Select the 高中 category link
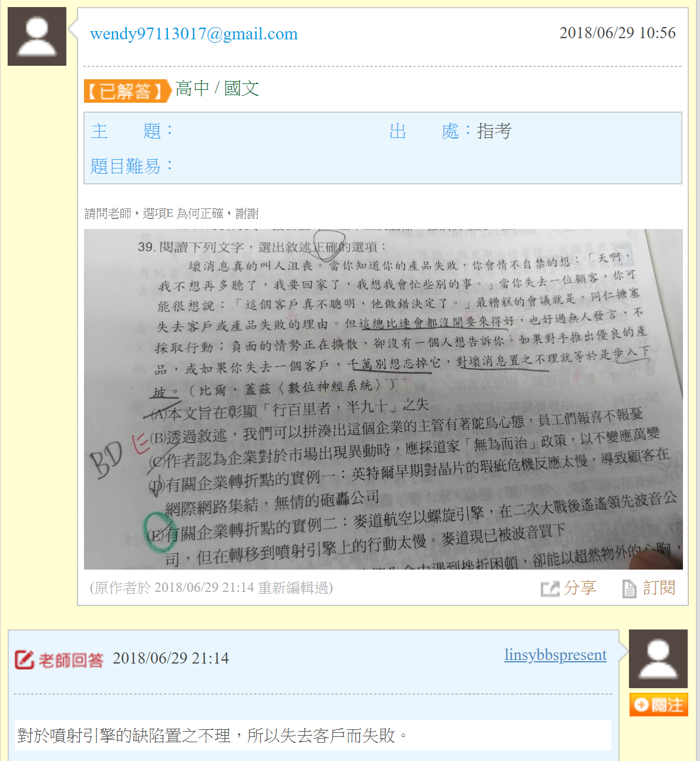700x761 pixels. point(192,89)
